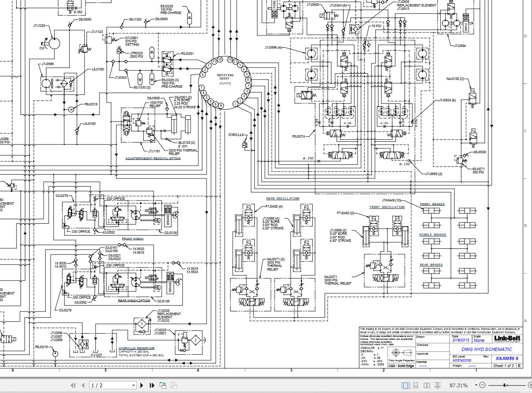Jump to the last page
532x393 pixels.
pyautogui.click(x=152, y=385)
